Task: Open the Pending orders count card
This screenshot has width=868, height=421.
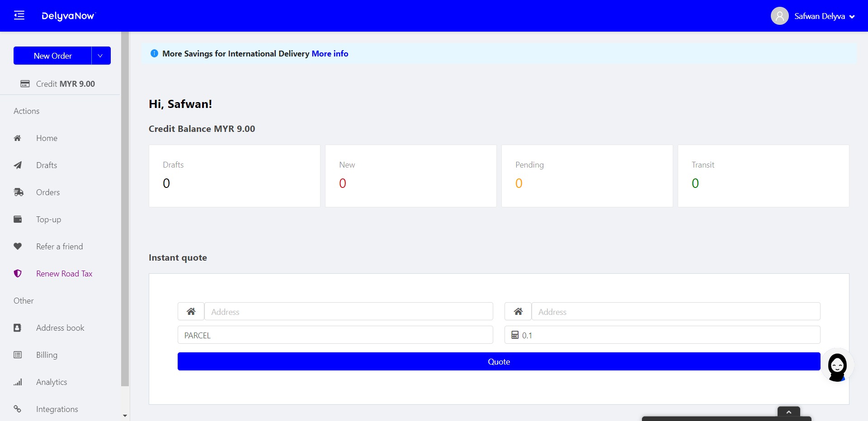Action: click(x=587, y=176)
